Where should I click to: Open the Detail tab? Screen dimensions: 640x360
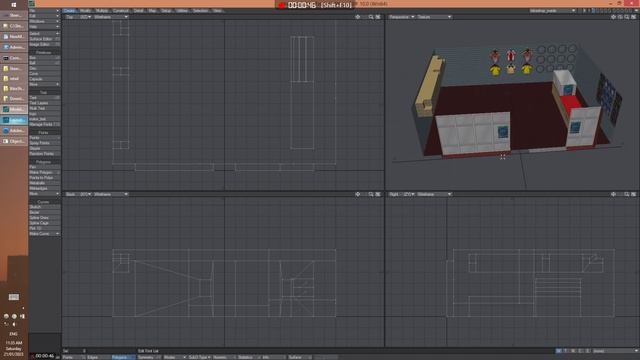pyautogui.click(x=139, y=11)
